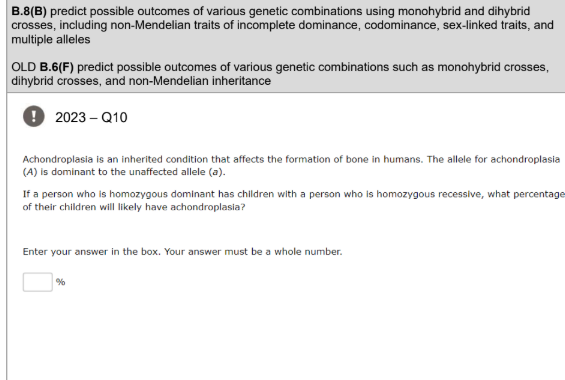Click the answer percentage input box
The height and width of the screenshot is (380, 565).
[x=38, y=282]
